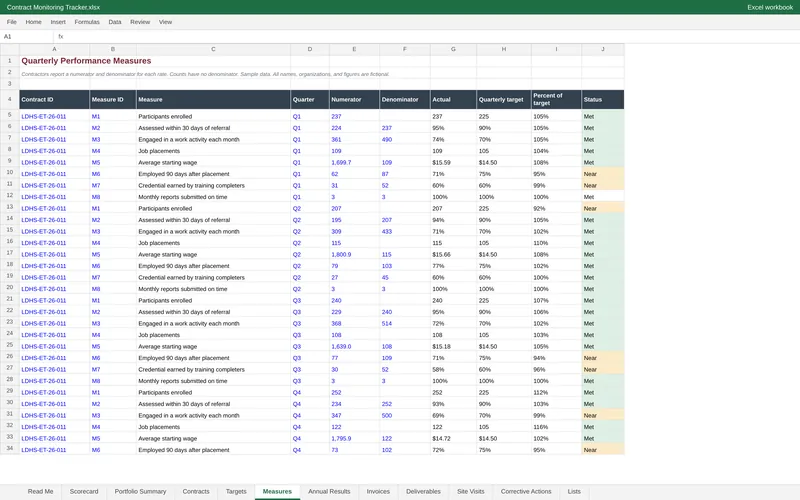
Task: Switch to the Annual Results sheet tab
Action: [329, 491]
